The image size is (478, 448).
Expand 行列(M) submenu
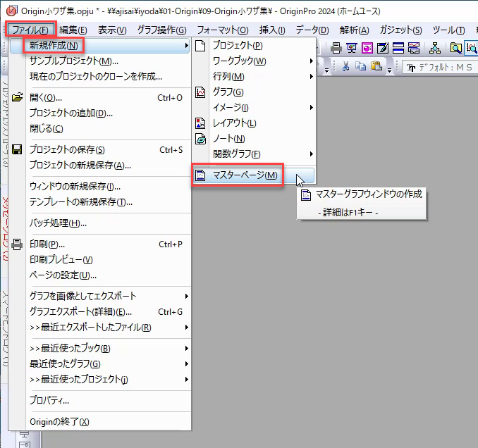254,77
